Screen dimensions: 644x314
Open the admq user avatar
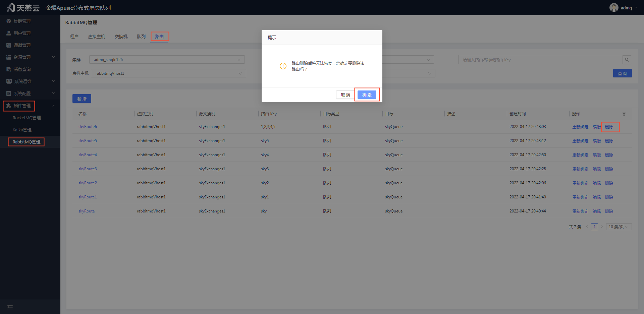click(x=614, y=8)
